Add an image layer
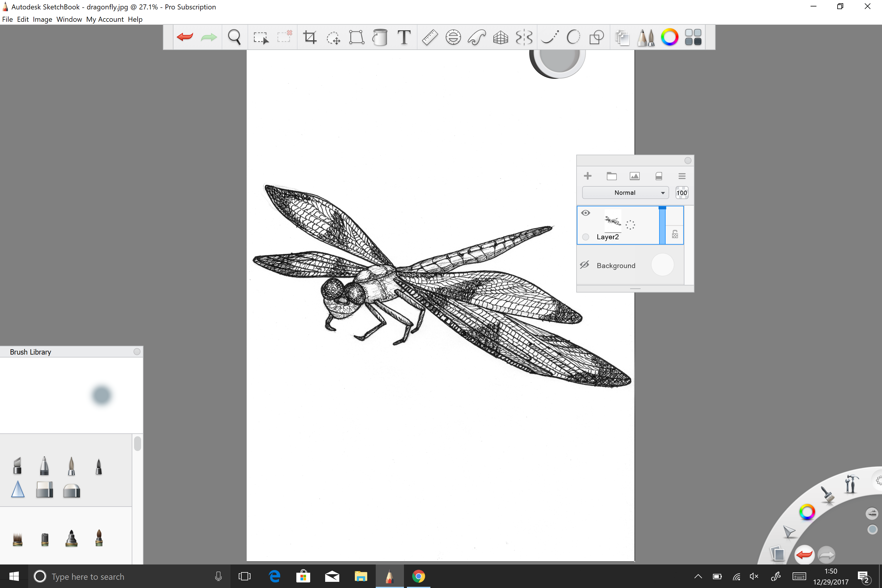Viewport: 882px width, 588px height. (x=634, y=176)
